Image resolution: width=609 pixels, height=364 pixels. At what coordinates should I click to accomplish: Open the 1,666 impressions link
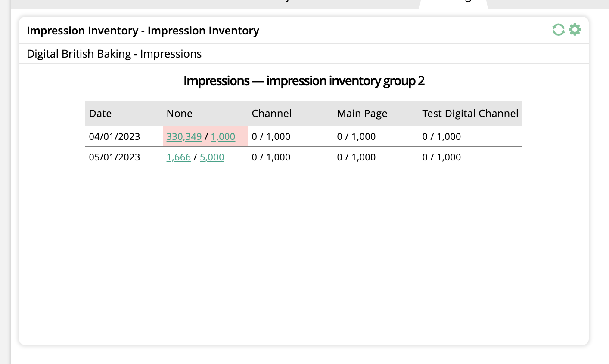178,157
